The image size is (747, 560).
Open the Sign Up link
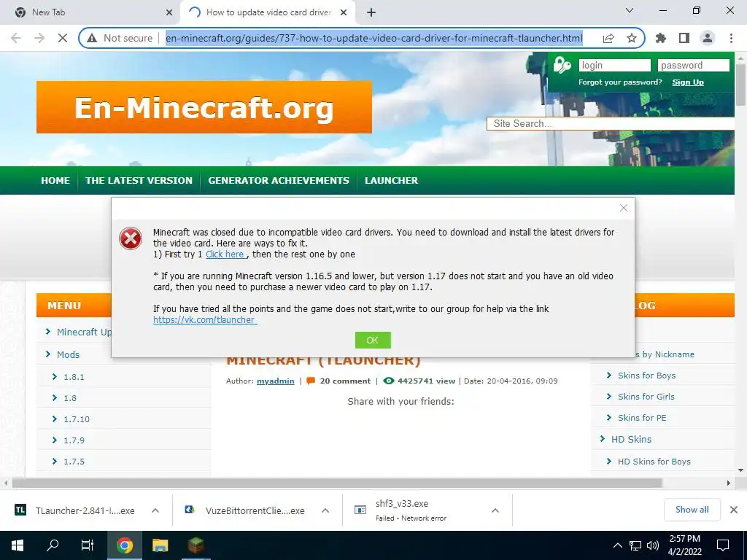(687, 82)
